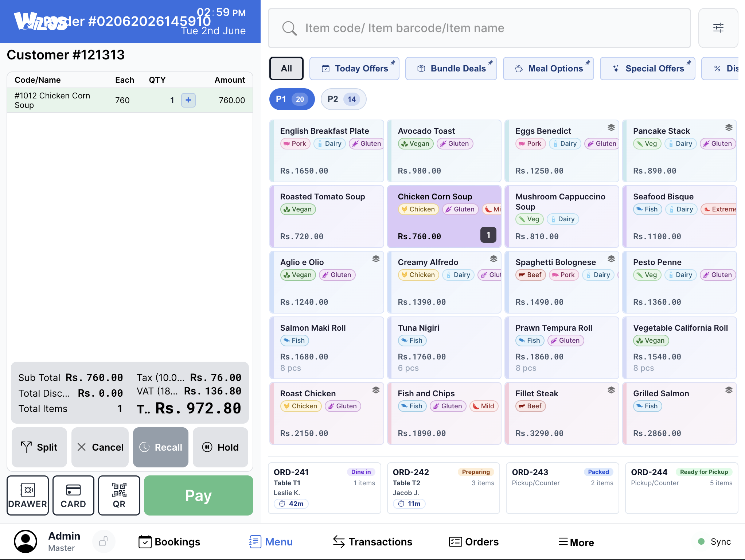The width and height of the screenshot is (745, 560).
Task: Open order ORD-242 Preparing card
Action: pyautogui.click(x=444, y=488)
